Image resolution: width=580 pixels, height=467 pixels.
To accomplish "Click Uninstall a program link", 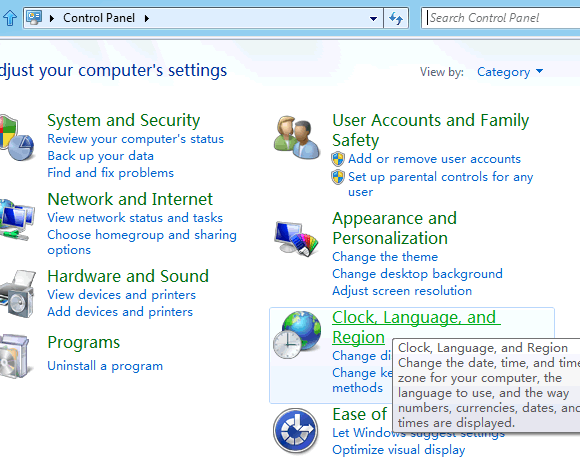I will pos(105,366).
